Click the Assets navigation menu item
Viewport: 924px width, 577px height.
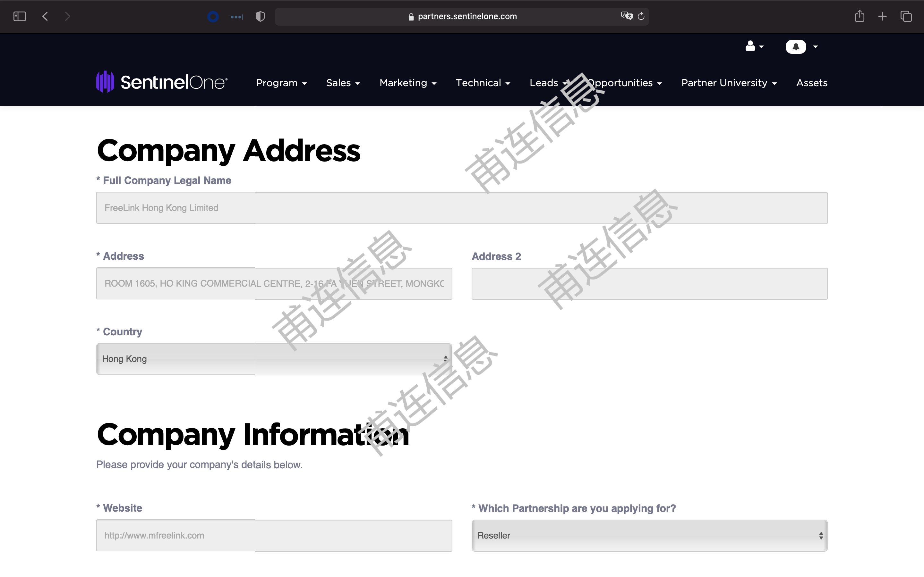[811, 82]
